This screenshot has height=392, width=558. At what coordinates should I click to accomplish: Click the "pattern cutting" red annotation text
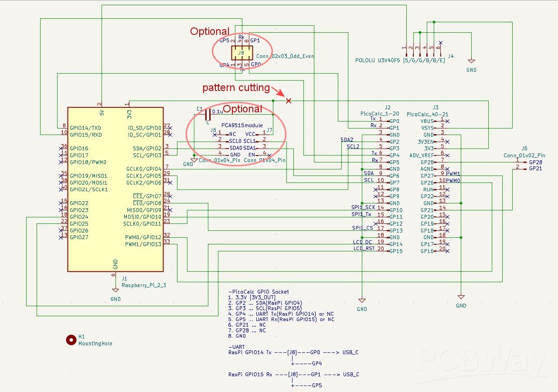pos(236,88)
